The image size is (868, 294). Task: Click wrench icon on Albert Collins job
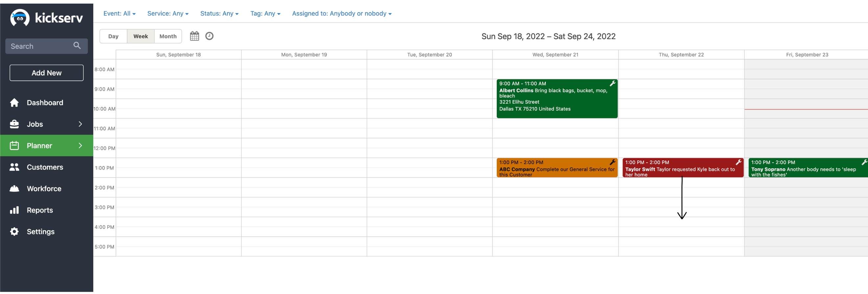pyautogui.click(x=612, y=83)
